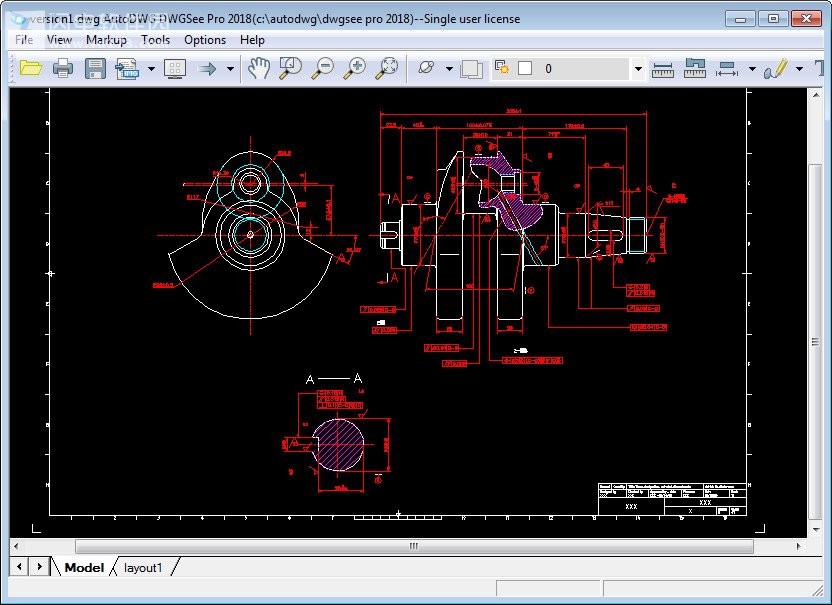Click the text markup tool icon

tap(818, 68)
